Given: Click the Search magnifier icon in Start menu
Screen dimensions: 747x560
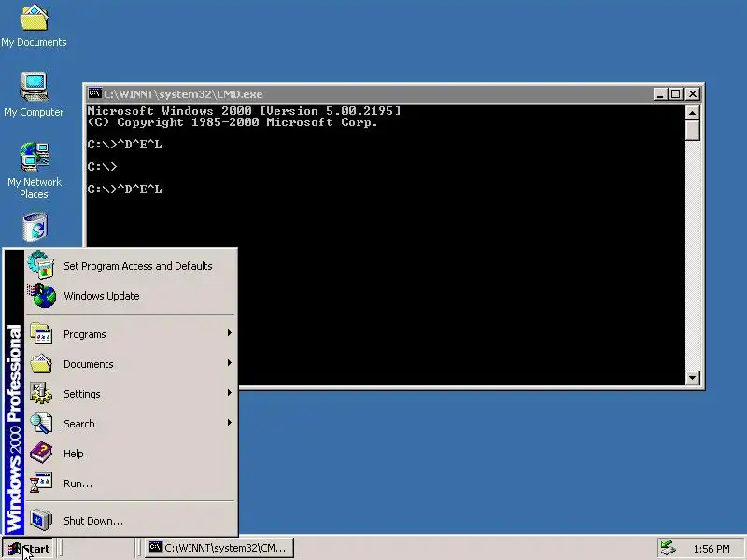Looking at the screenshot, I should [x=41, y=424].
